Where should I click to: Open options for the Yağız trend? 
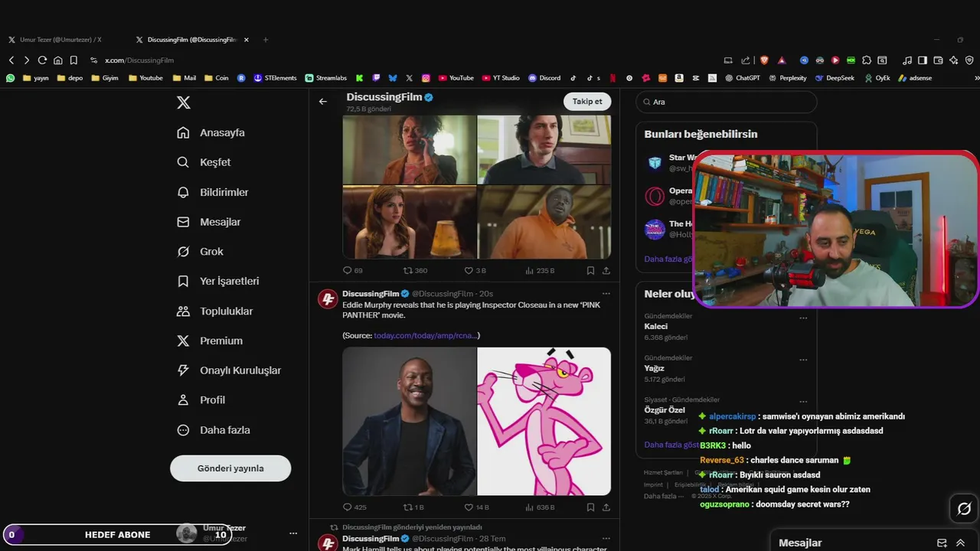[x=803, y=360]
